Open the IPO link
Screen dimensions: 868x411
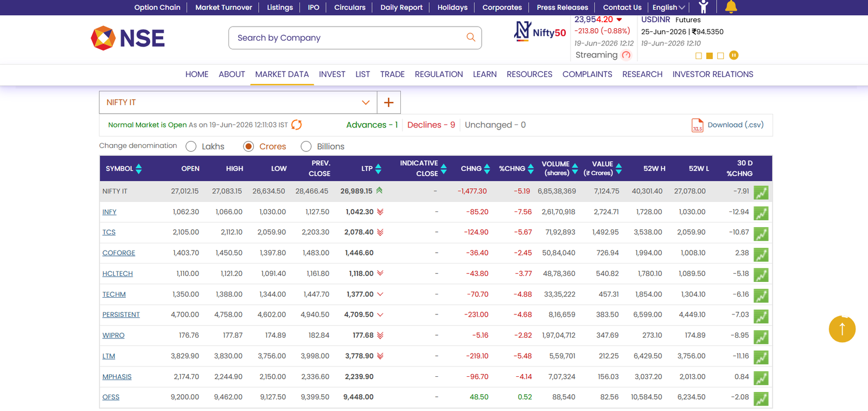[x=314, y=7]
